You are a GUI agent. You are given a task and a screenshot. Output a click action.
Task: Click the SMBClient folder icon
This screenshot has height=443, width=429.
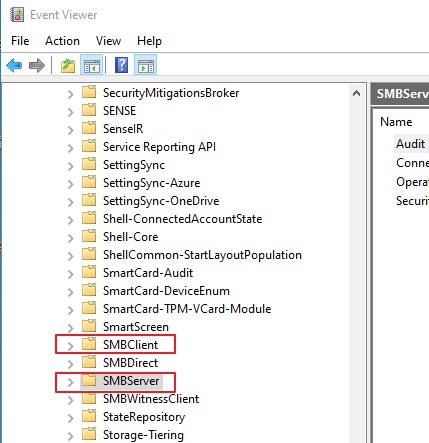[89, 344]
